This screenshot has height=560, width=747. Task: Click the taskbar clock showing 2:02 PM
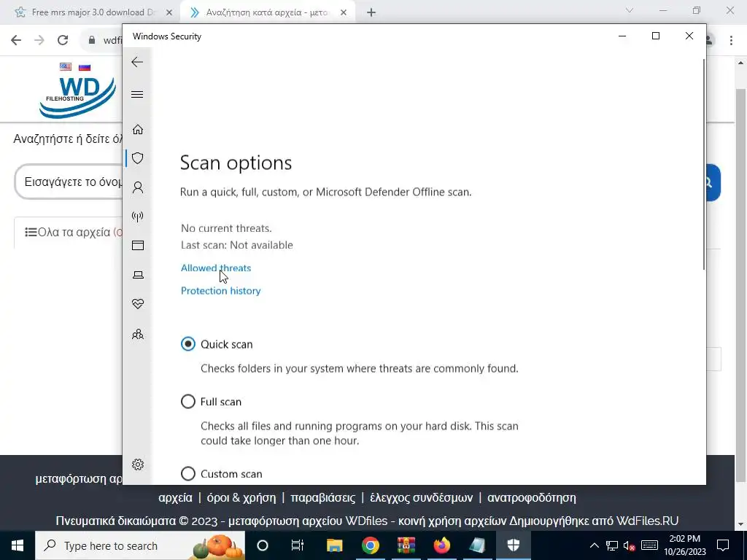point(684,545)
